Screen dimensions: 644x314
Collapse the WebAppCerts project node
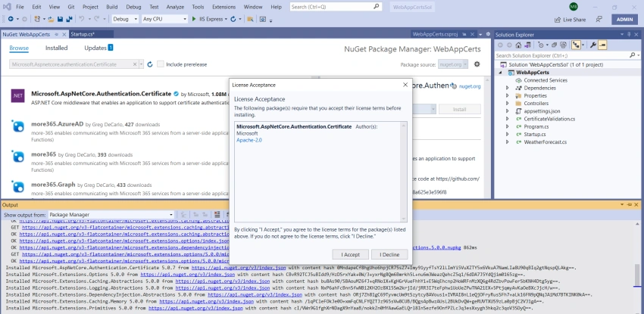(501, 73)
